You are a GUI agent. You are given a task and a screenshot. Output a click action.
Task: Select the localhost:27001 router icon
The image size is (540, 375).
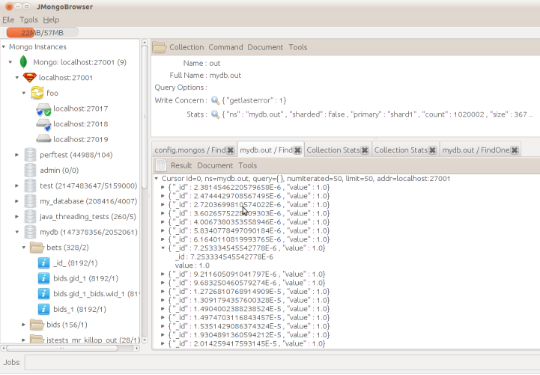pos(30,77)
